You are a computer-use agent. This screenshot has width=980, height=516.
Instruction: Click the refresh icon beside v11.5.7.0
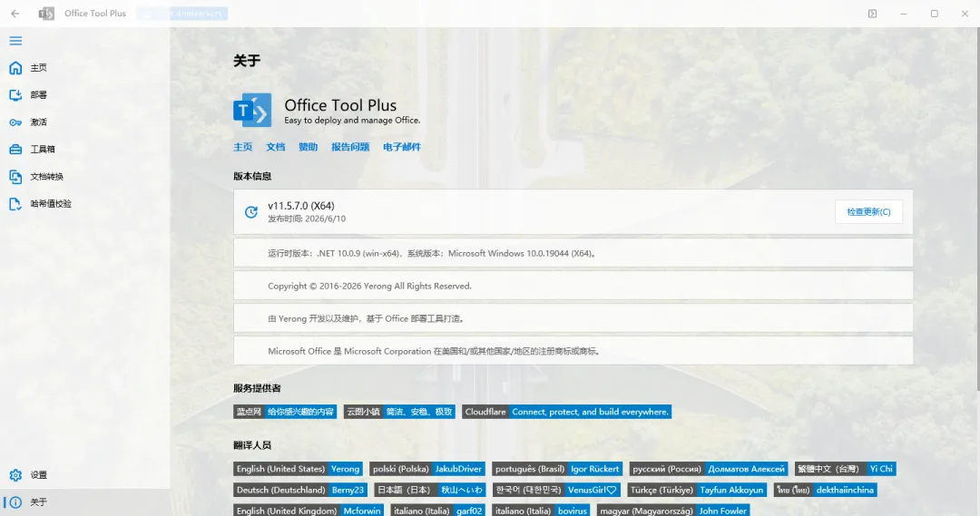pos(251,212)
